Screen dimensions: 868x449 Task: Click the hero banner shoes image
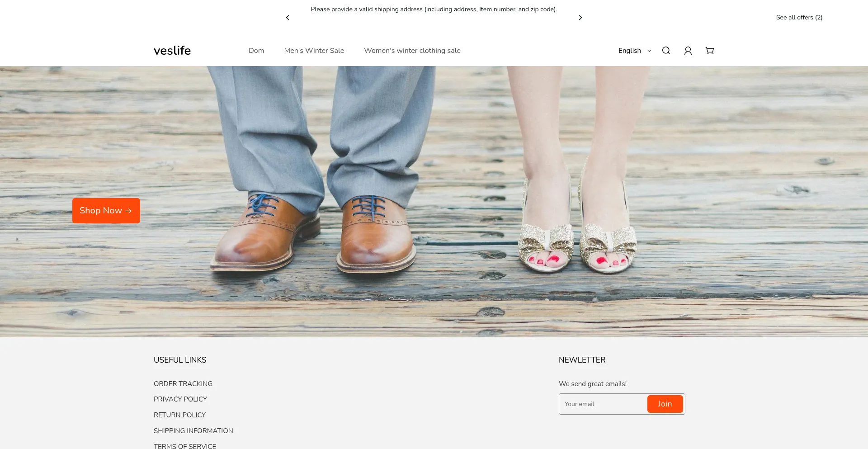pyautogui.click(x=434, y=181)
